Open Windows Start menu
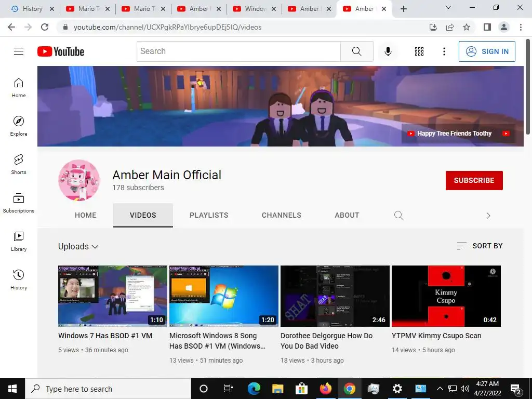532x399 pixels. 12,389
